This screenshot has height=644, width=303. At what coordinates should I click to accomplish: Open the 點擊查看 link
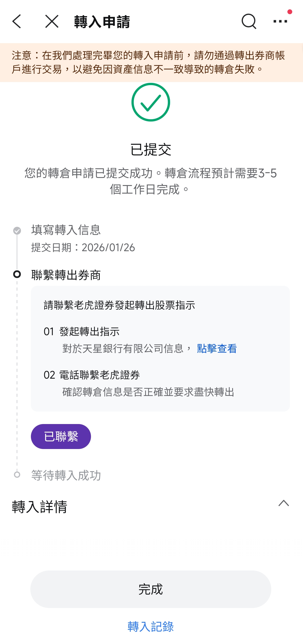click(x=217, y=349)
